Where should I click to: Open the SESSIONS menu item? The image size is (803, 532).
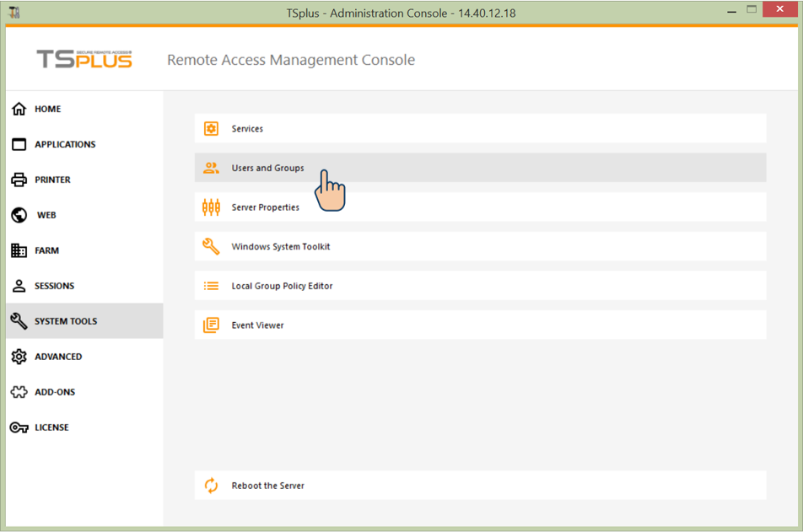point(84,286)
